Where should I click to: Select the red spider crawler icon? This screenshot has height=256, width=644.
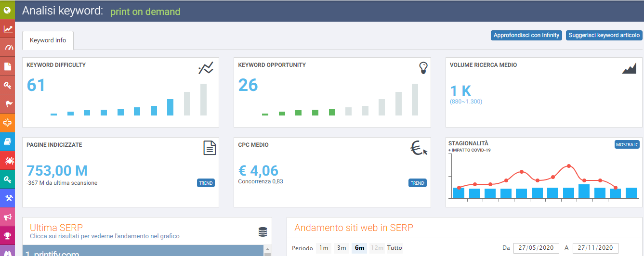click(8, 160)
